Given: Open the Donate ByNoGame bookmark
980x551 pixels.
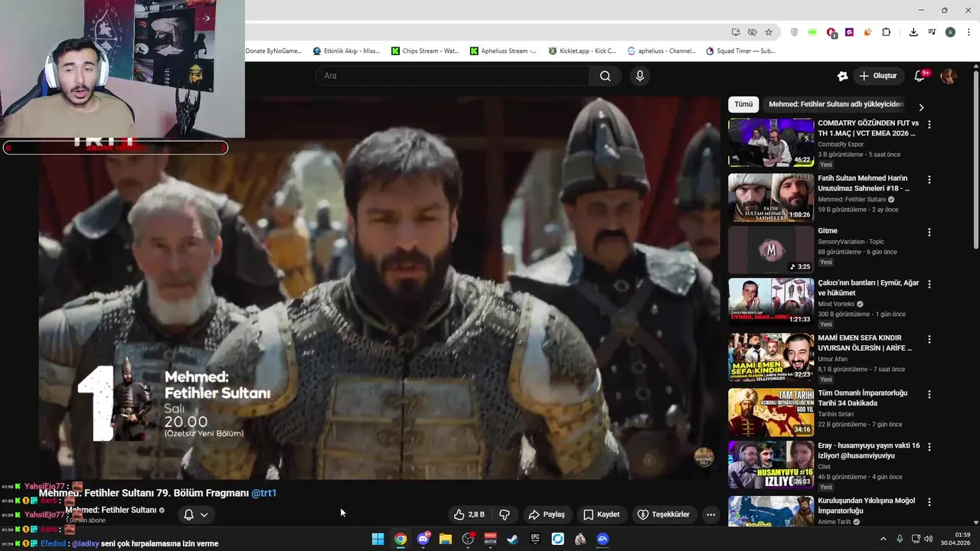Looking at the screenshot, I should pos(273,51).
